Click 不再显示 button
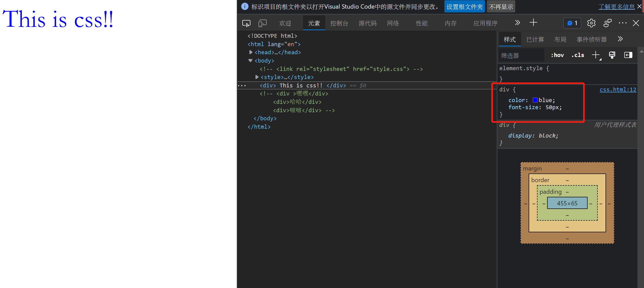Screen dimensions: 644x288 coord(501,7)
